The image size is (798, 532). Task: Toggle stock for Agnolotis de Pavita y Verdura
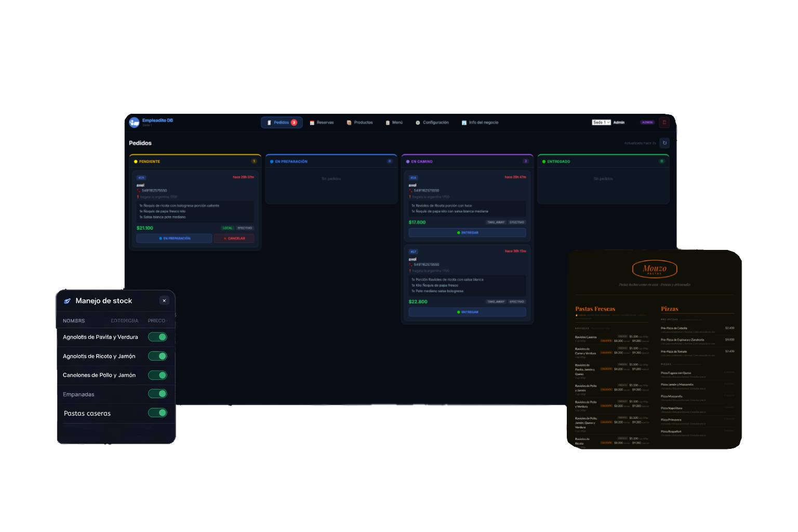pyautogui.click(x=157, y=337)
